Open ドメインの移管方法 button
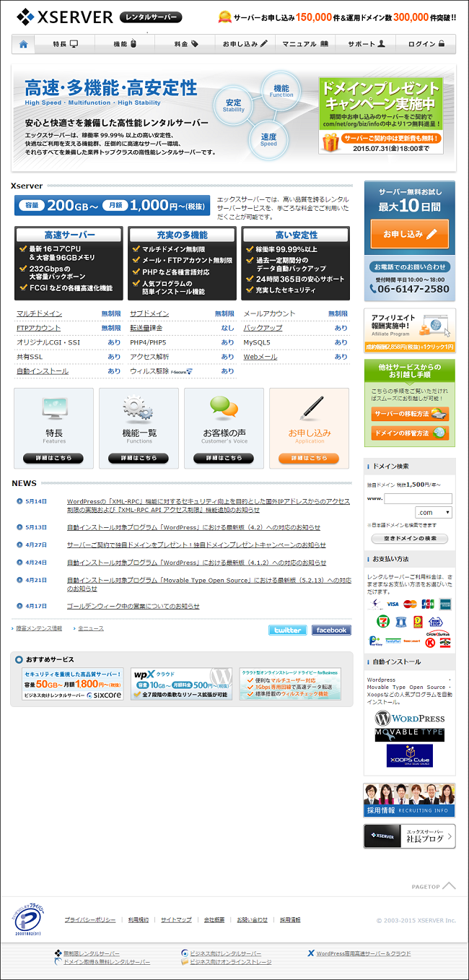Image resolution: width=469 pixels, height=980 pixels. (410, 433)
